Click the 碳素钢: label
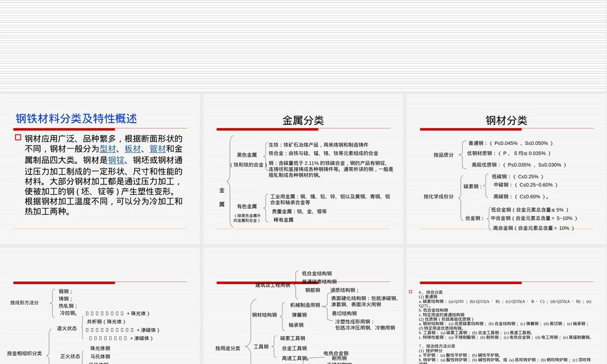Viewport: 607px width, 364px height. coord(473,186)
